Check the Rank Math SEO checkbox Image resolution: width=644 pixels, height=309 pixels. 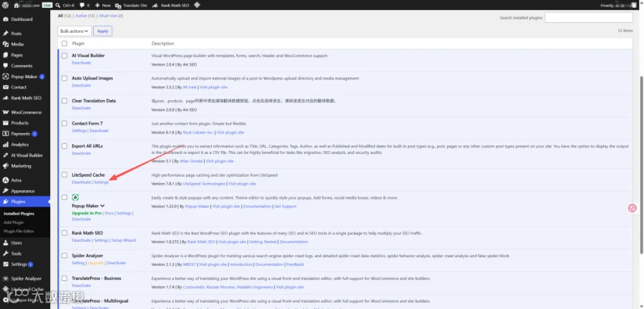[64, 233]
